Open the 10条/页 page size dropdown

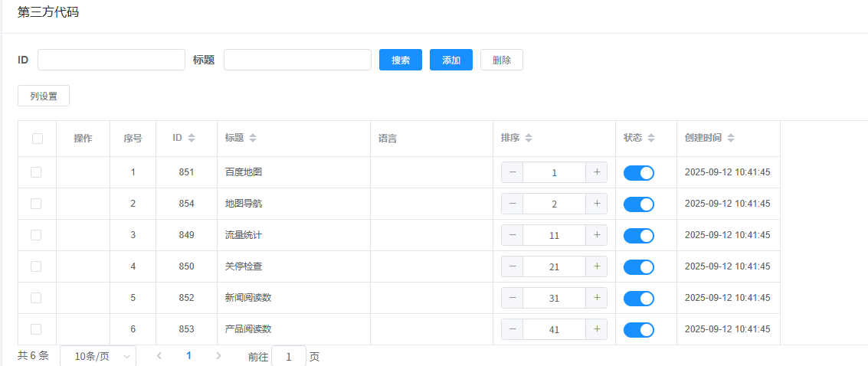(97, 356)
